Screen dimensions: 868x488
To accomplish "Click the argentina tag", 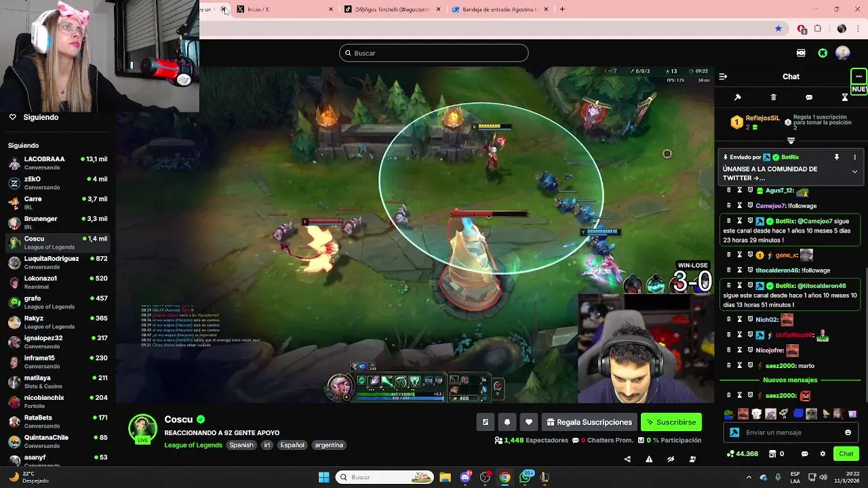I will click(329, 445).
